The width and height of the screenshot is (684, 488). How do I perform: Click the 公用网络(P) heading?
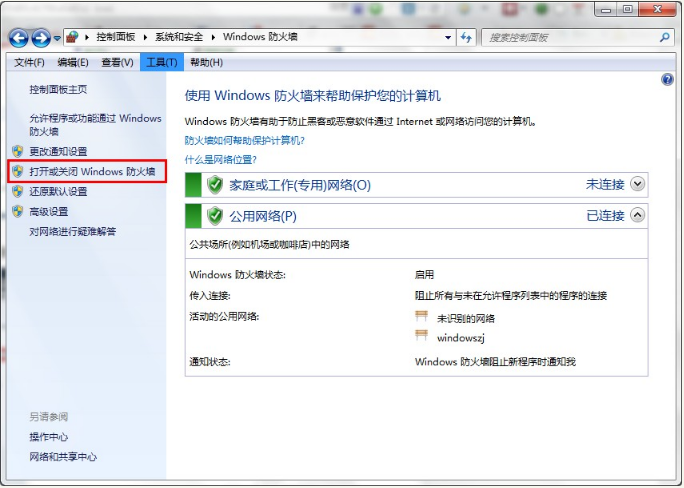[x=263, y=216]
